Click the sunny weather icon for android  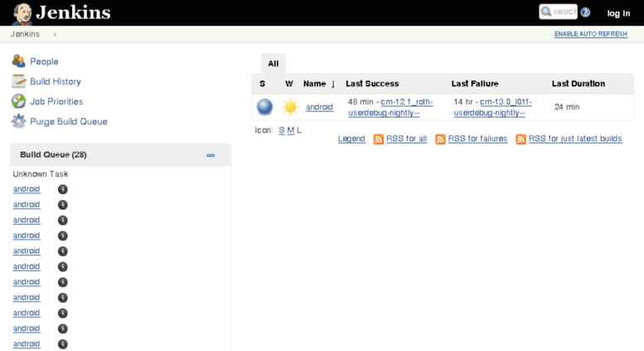290,107
